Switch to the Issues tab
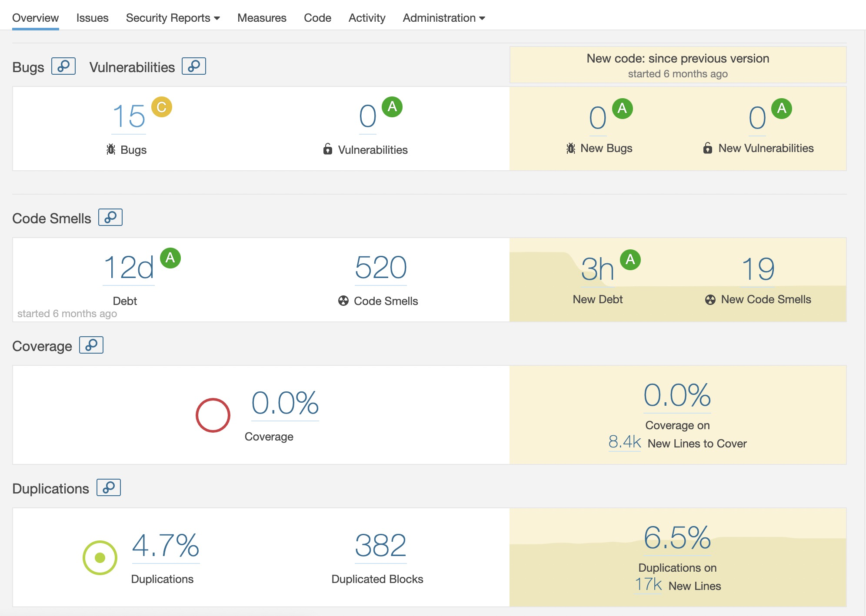The width and height of the screenshot is (866, 616). [x=92, y=18]
